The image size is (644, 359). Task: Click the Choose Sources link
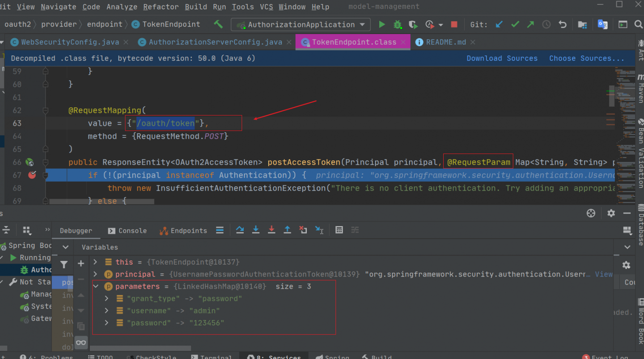(x=586, y=58)
